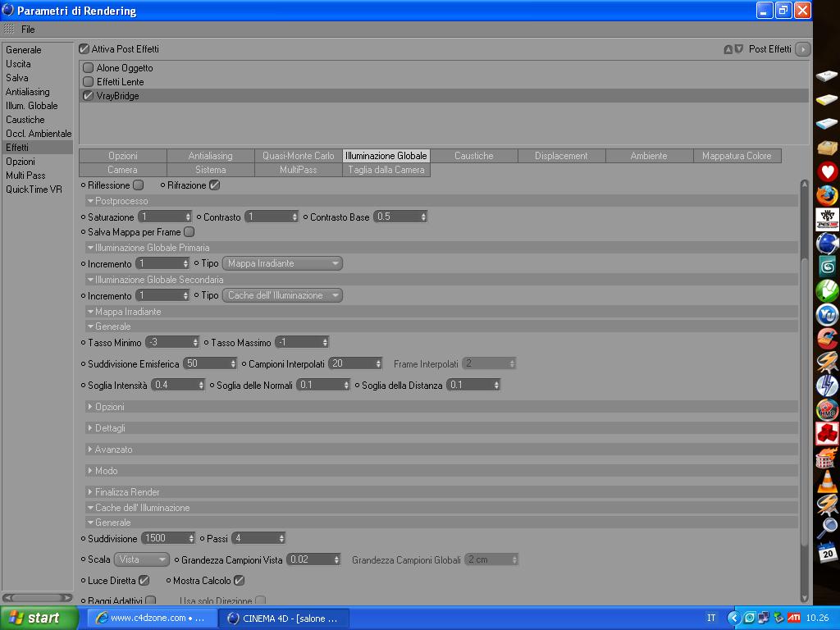Click the Windows start button
The width and height of the screenshot is (840, 630).
coord(39,618)
